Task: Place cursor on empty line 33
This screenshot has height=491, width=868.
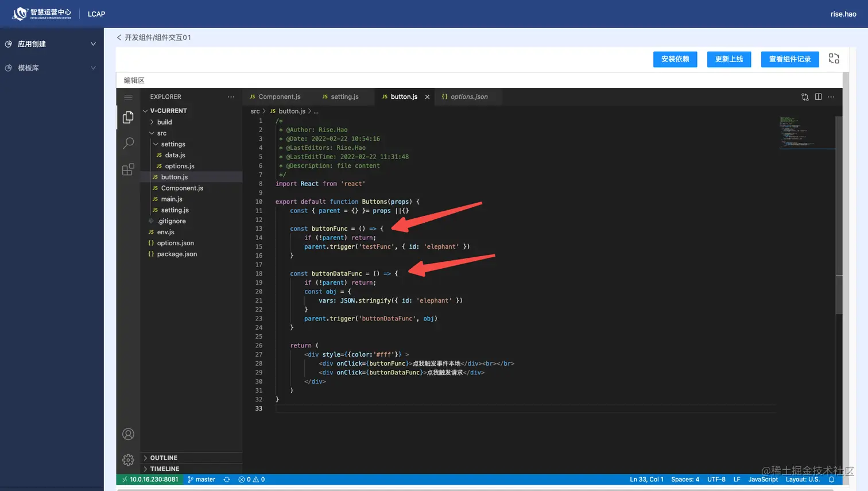Action: point(525,409)
